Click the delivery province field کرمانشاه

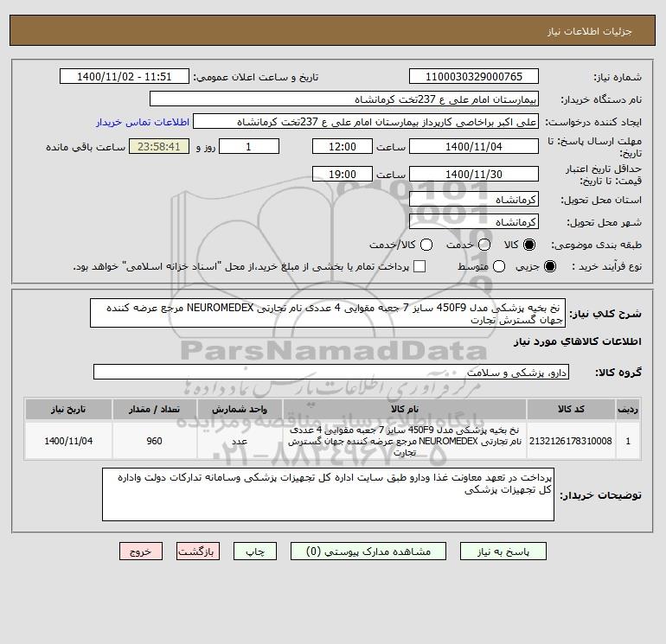(x=474, y=199)
